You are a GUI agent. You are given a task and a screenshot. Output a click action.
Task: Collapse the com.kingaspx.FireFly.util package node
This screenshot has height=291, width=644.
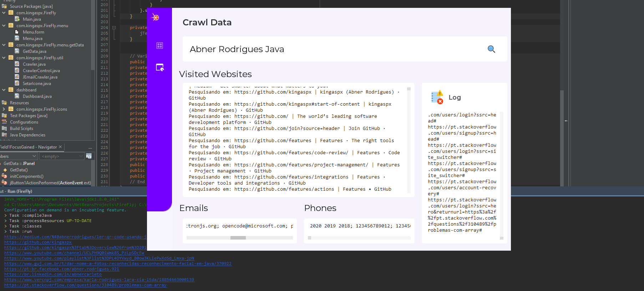[4, 57]
